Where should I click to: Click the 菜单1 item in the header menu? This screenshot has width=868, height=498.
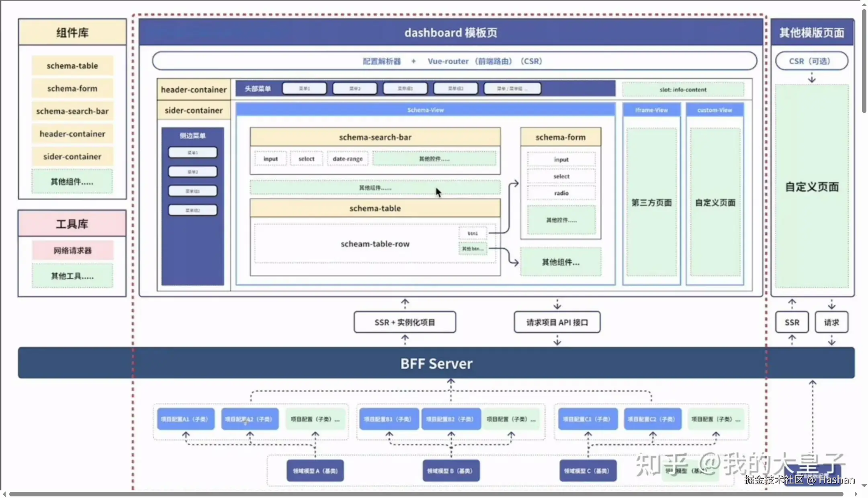tap(304, 88)
